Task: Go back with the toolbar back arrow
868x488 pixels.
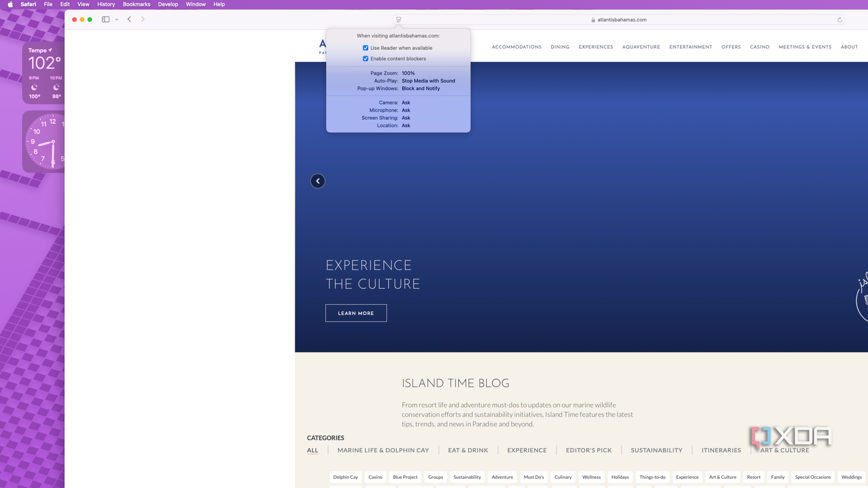Action: pos(129,19)
